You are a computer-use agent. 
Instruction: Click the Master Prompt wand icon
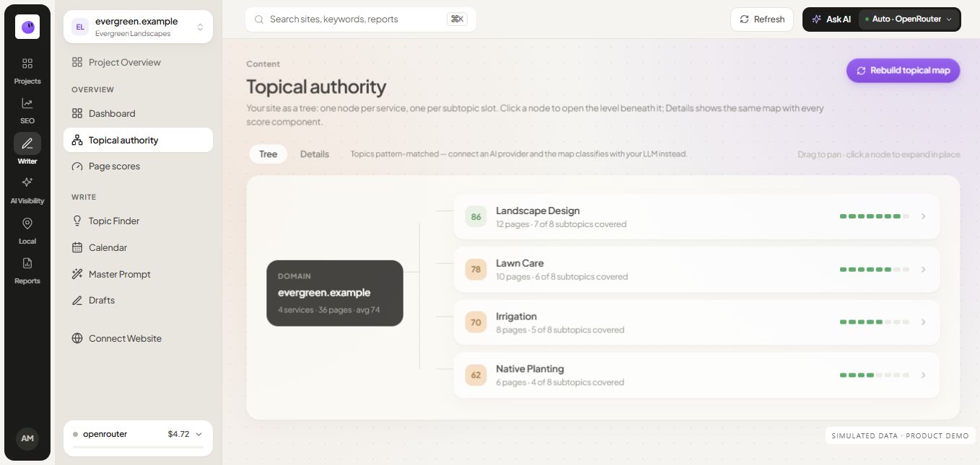point(77,274)
